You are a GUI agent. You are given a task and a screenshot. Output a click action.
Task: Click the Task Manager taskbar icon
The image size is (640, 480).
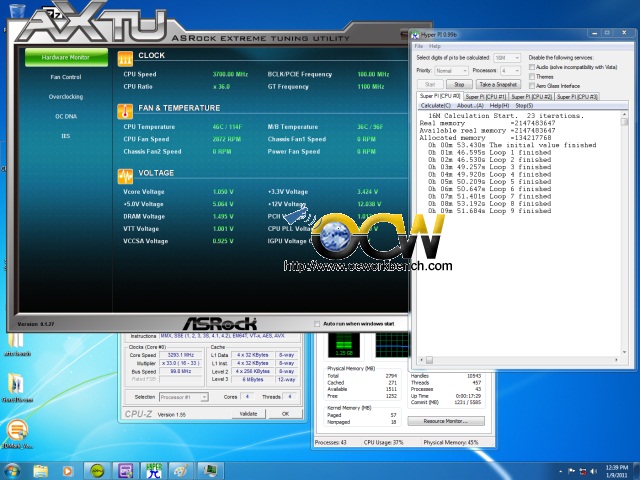click(211, 471)
